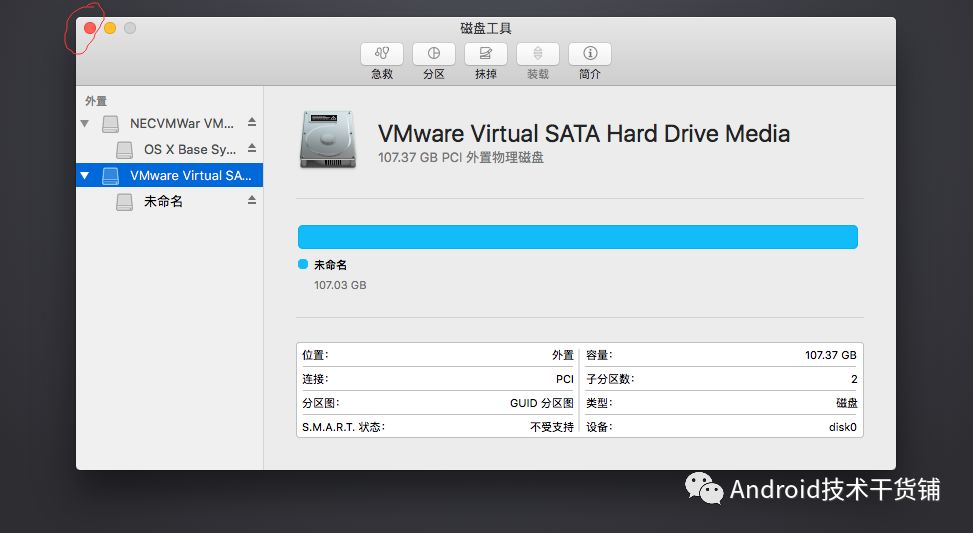Close the 磁盘工具 window with red button
Image resolution: width=973 pixels, height=533 pixels.
click(x=90, y=28)
